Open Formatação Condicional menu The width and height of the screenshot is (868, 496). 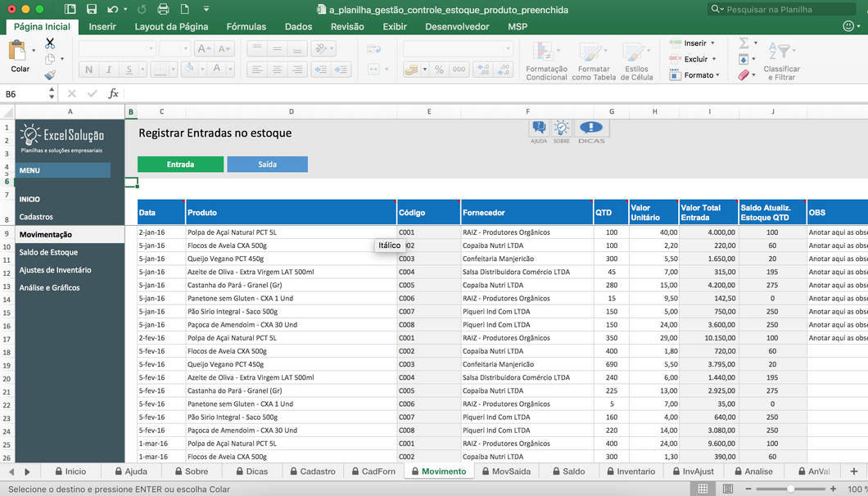[546, 61]
